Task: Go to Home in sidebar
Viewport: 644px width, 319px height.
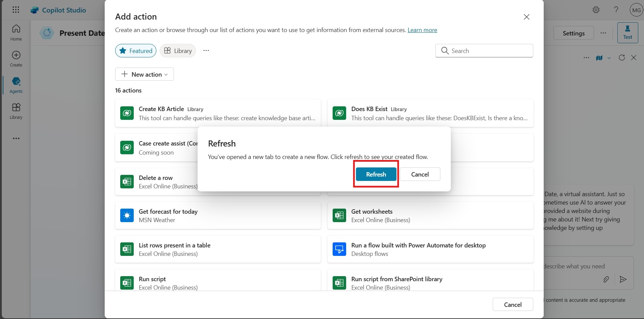Action: click(16, 33)
